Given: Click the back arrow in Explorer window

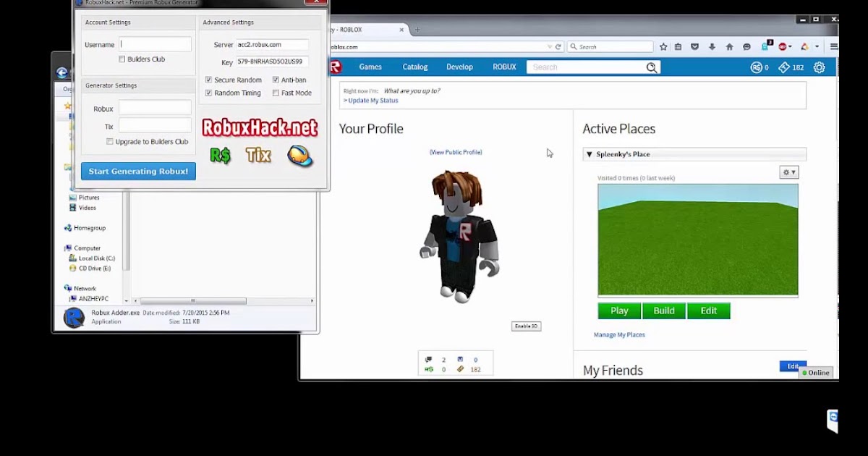Looking at the screenshot, I should (62, 72).
